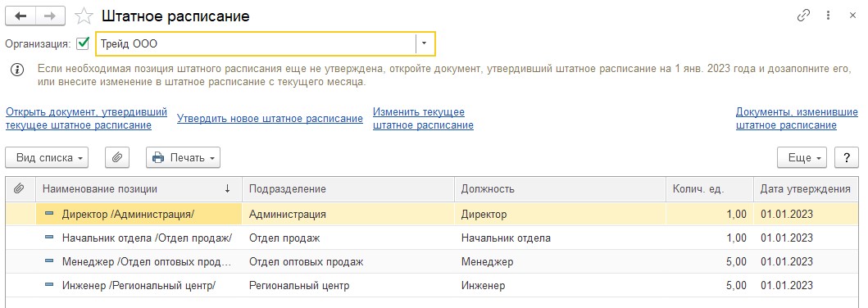The height and width of the screenshot is (308, 868).
Task: Open the Печать dropdown menu
Action: pos(184,157)
